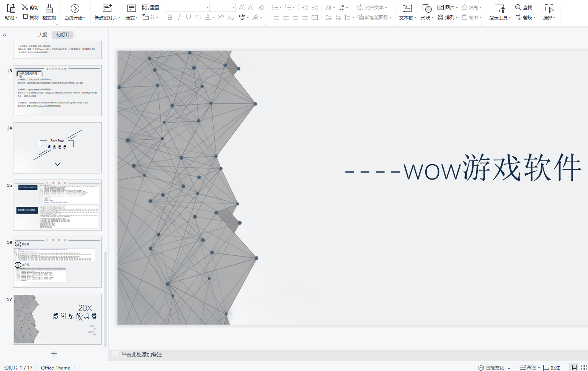The height and width of the screenshot is (371, 588).
Task: Open the numbered list dropdown
Action: pos(294,7)
